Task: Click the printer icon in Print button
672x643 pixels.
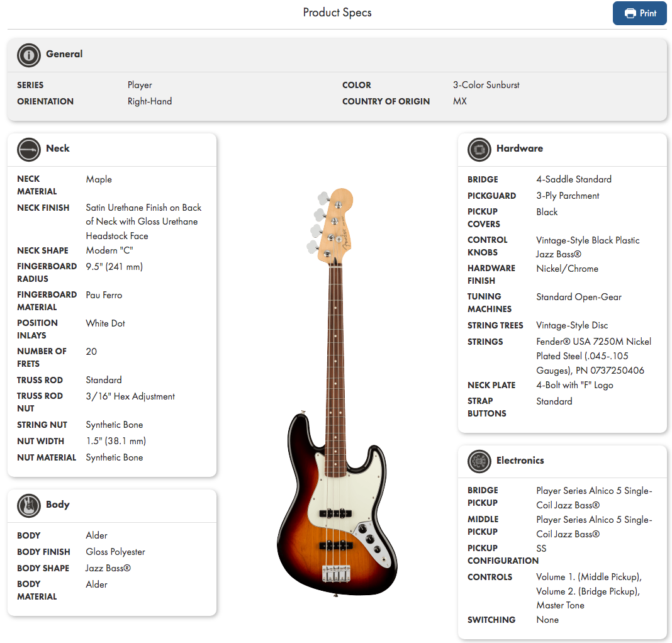Action: click(x=630, y=13)
